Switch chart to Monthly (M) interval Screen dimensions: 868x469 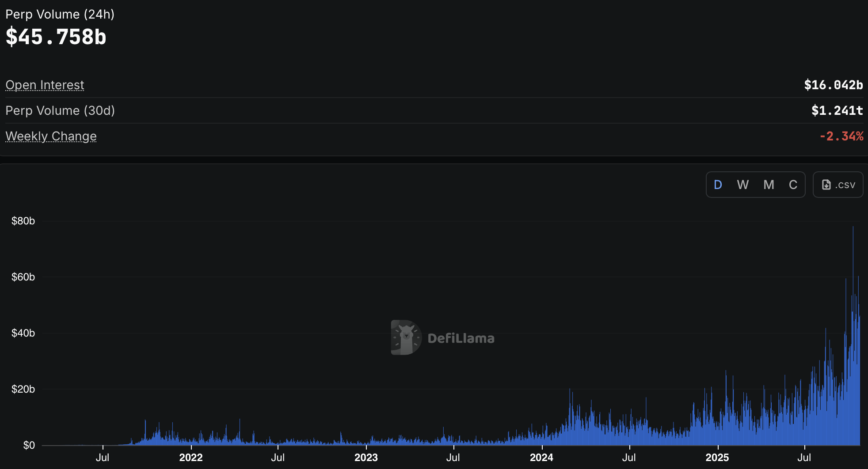coord(769,185)
